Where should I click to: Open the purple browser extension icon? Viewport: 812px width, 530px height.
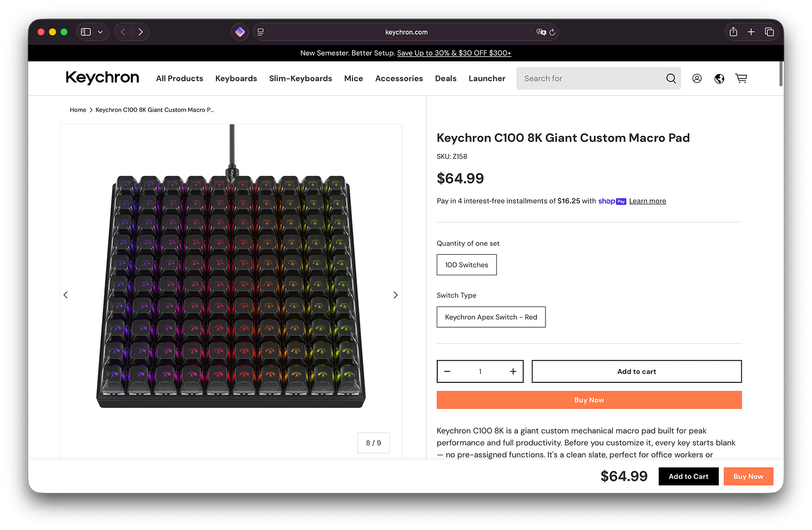coord(240,32)
